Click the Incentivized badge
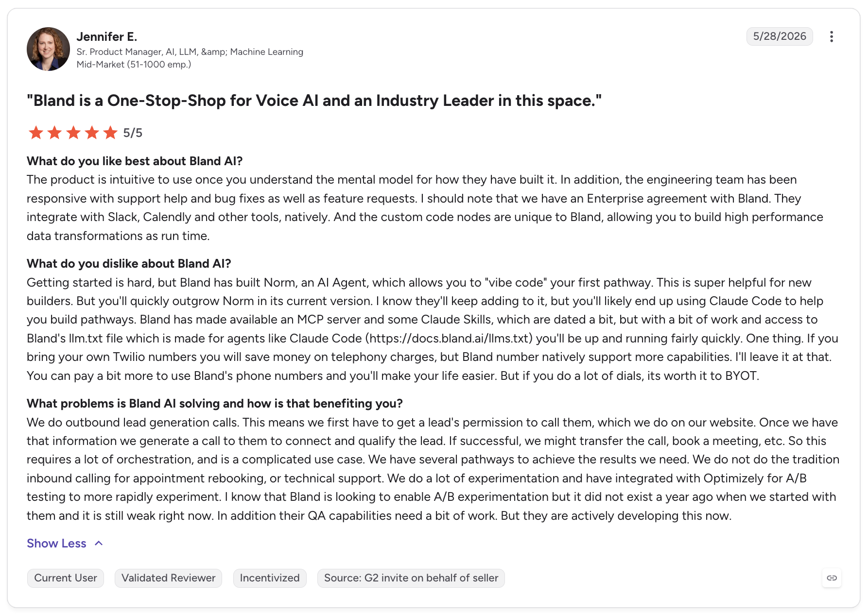 pos(270,578)
